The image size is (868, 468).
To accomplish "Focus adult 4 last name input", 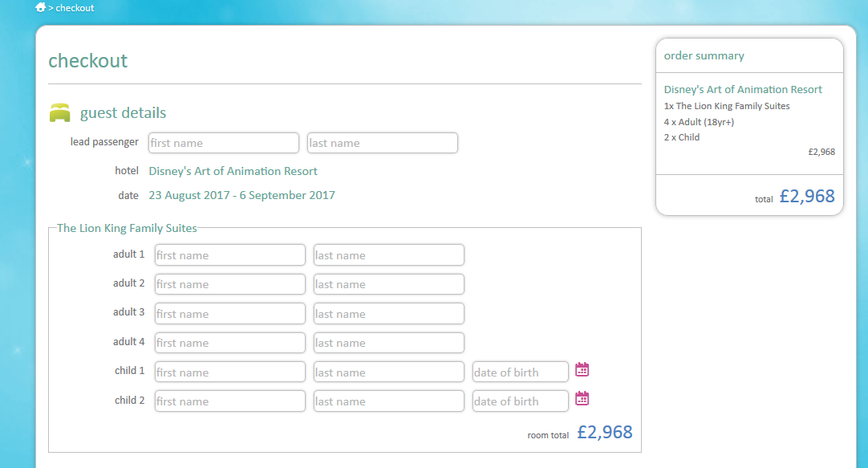I will pyautogui.click(x=388, y=343).
